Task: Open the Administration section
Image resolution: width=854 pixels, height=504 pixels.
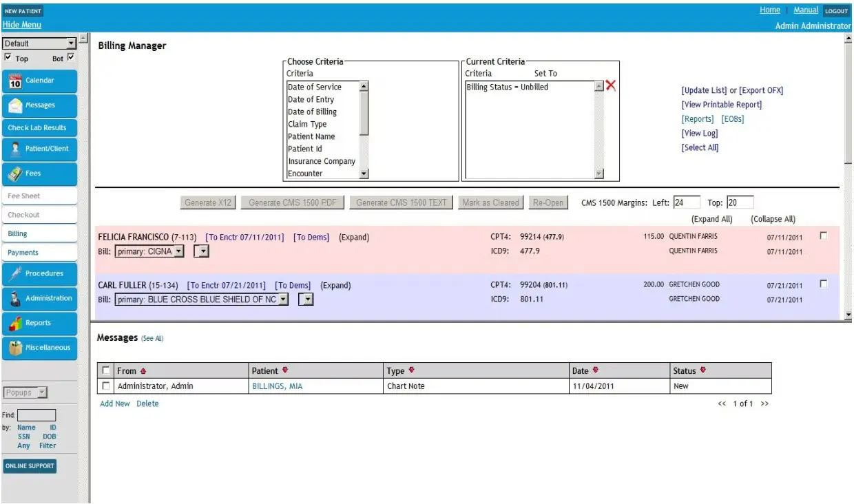Action: tap(39, 298)
